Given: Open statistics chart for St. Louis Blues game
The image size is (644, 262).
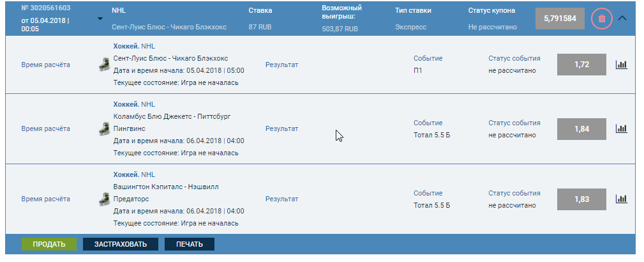Looking at the screenshot, I should pyautogui.click(x=622, y=65).
